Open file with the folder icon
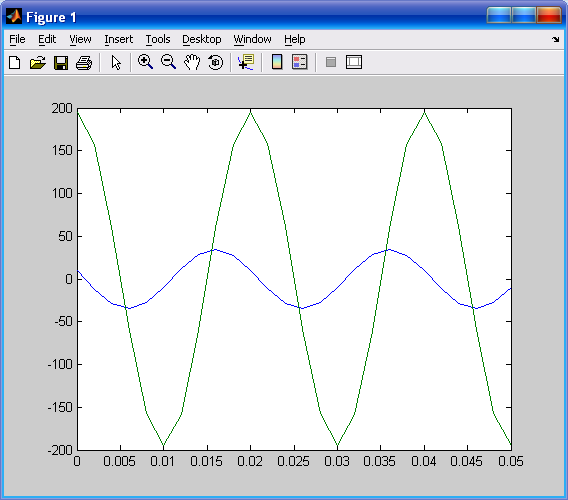The height and width of the screenshot is (500, 568). click(38, 62)
